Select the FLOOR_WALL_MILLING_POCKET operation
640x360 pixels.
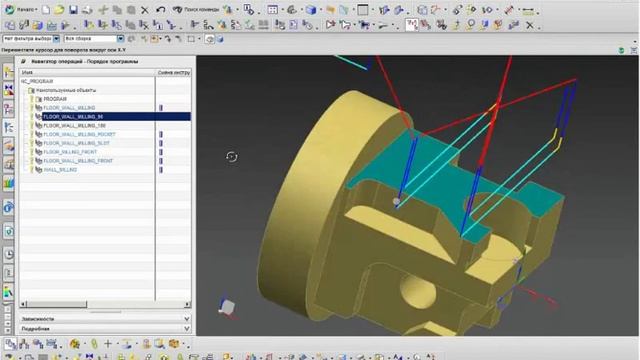79,134
